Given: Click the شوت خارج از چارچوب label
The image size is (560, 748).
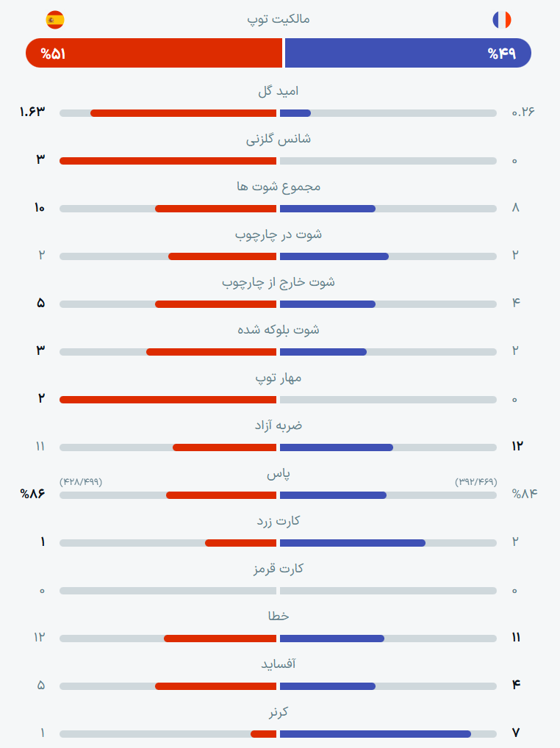Looking at the screenshot, I should pos(279,282).
